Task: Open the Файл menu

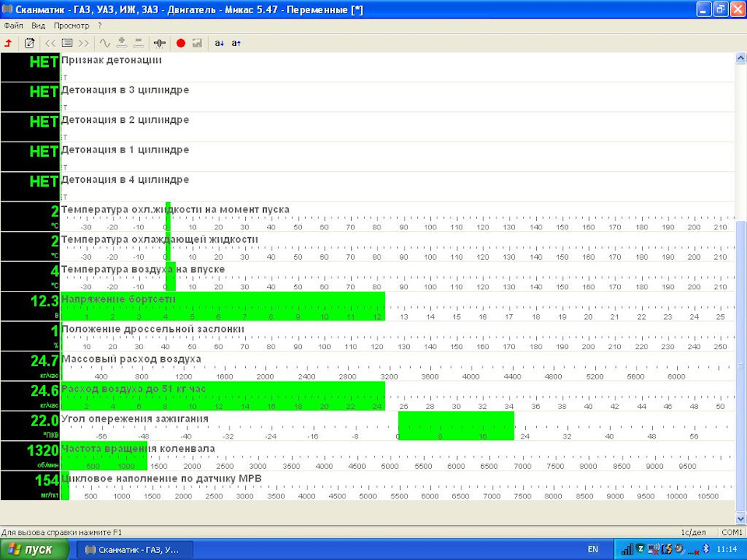Action: click(13, 26)
